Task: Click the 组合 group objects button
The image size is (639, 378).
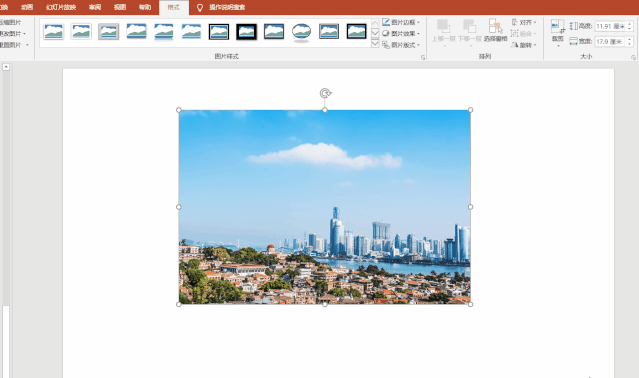Action: coord(524,33)
